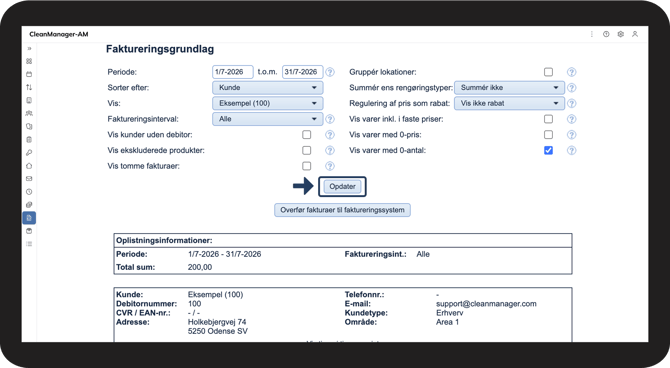Click the Periode end date field 31/7-2026
The height and width of the screenshot is (368, 670).
[x=303, y=72]
